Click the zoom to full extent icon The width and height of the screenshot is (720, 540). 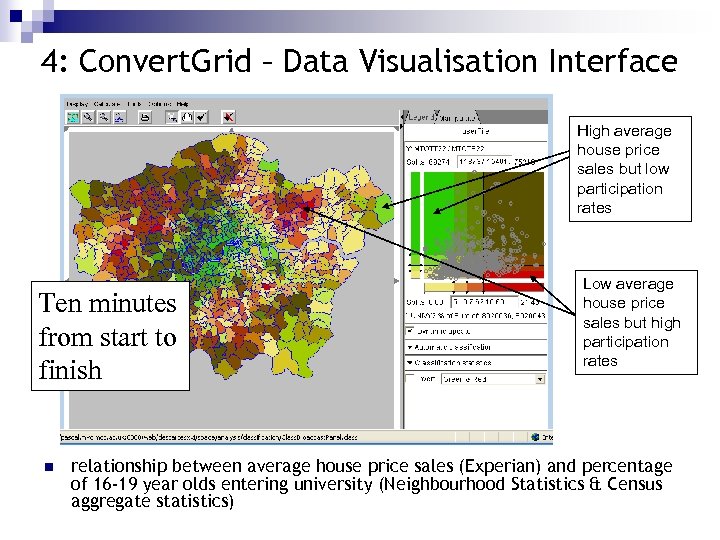(73, 118)
